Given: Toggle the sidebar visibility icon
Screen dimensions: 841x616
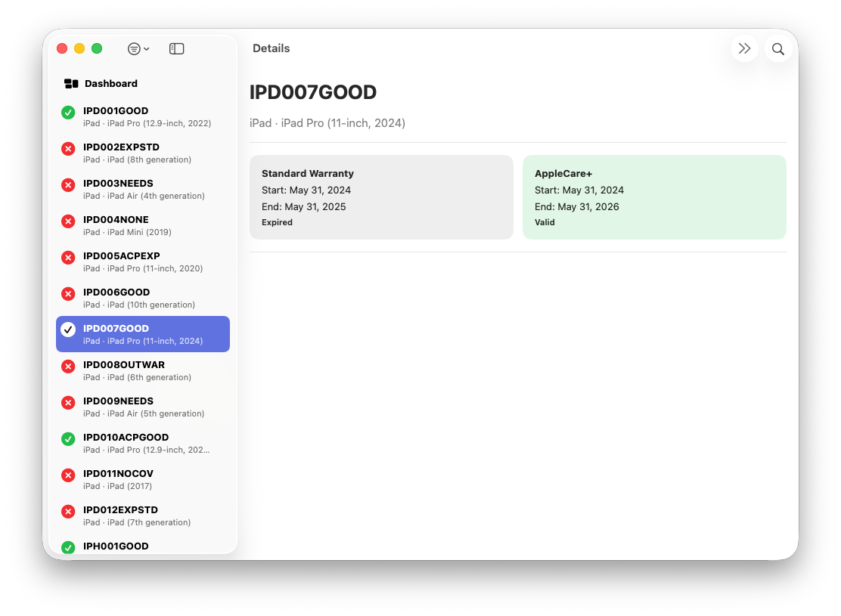Looking at the screenshot, I should [x=177, y=48].
